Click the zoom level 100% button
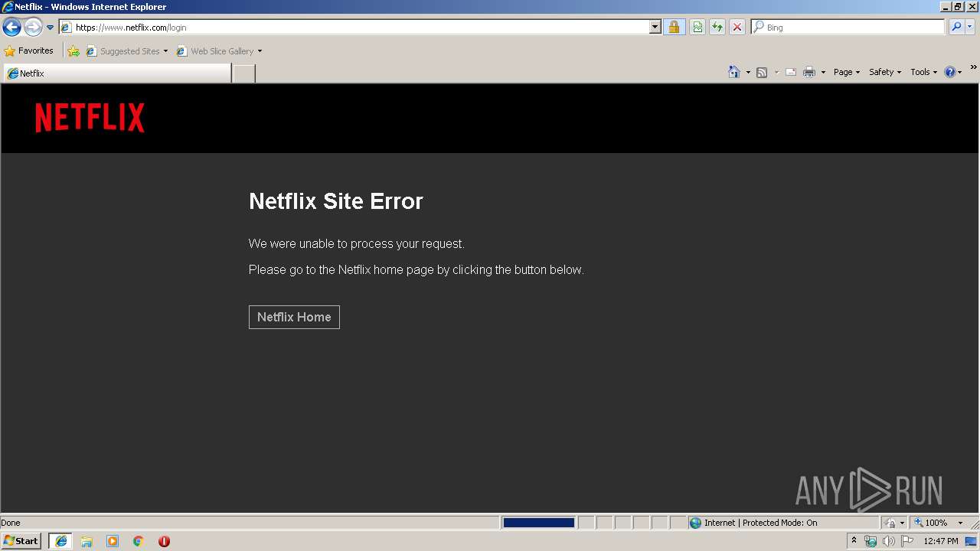Screen dimensions: 980x551 point(930,523)
